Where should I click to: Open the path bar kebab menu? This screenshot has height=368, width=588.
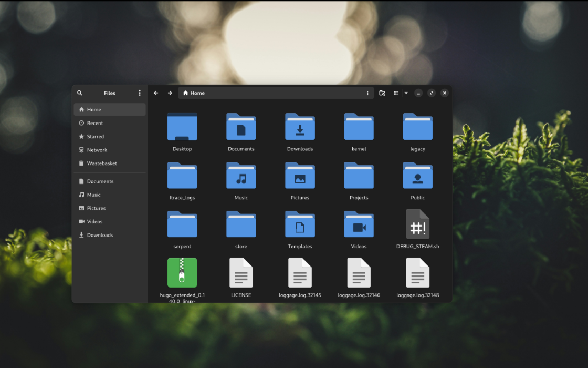(367, 93)
